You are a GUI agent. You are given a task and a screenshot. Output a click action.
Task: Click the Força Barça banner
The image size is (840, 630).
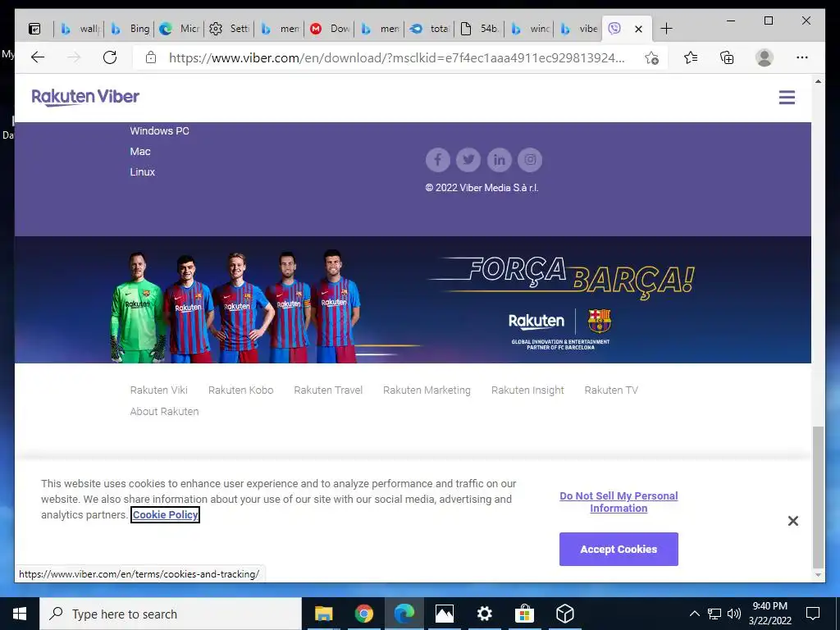(413, 299)
